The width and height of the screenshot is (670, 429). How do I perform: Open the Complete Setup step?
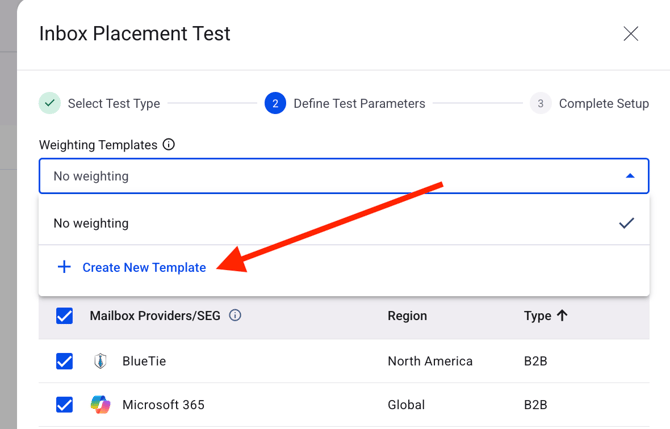603,103
